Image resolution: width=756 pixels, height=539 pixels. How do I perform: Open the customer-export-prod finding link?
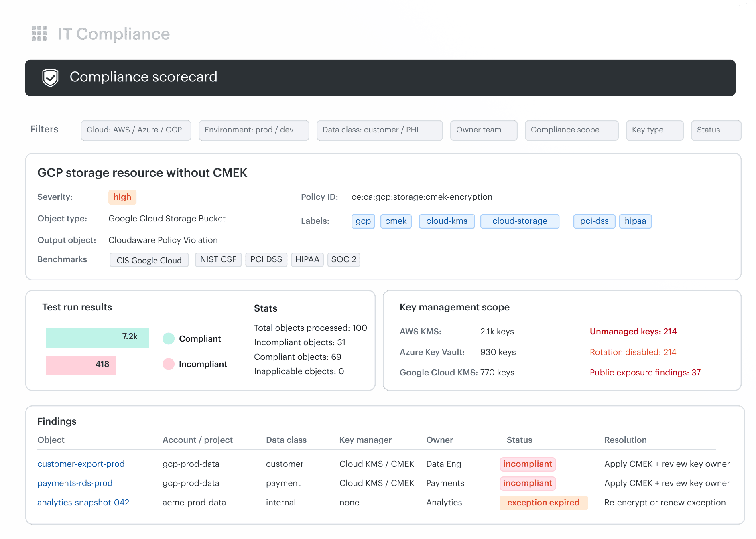[x=81, y=464]
